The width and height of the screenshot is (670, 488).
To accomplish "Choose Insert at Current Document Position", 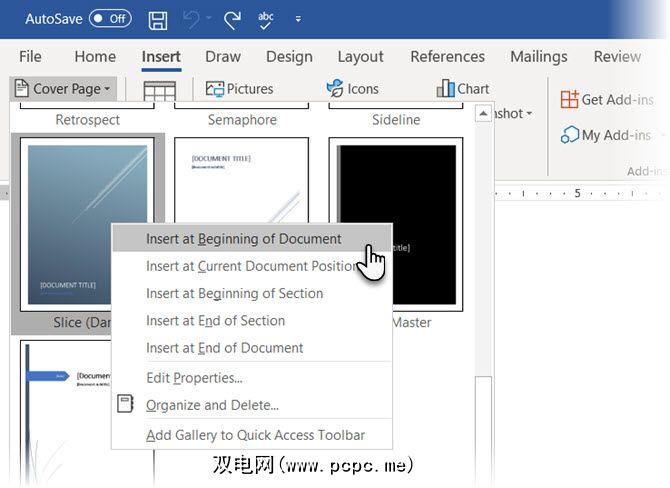I will coord(252,266).
